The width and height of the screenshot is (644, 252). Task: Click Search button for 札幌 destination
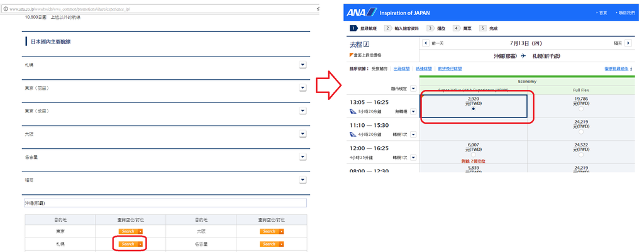click(x=130, y=244)
